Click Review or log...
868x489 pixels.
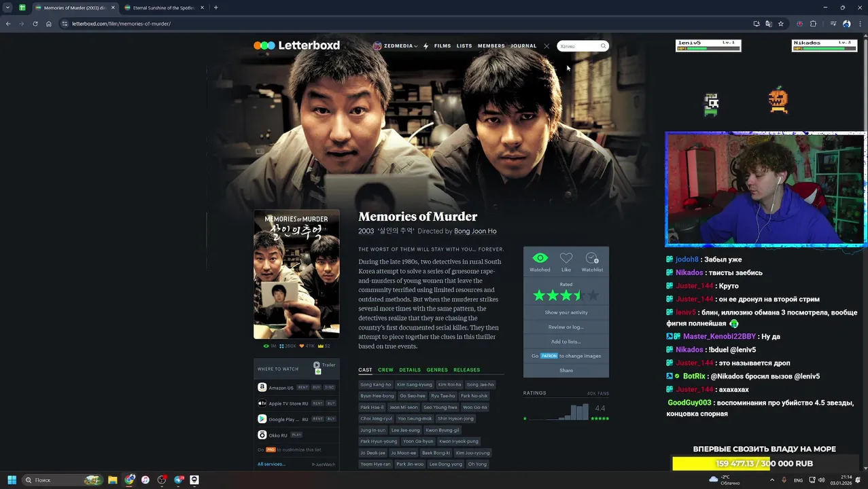click(x=566, y=327)
